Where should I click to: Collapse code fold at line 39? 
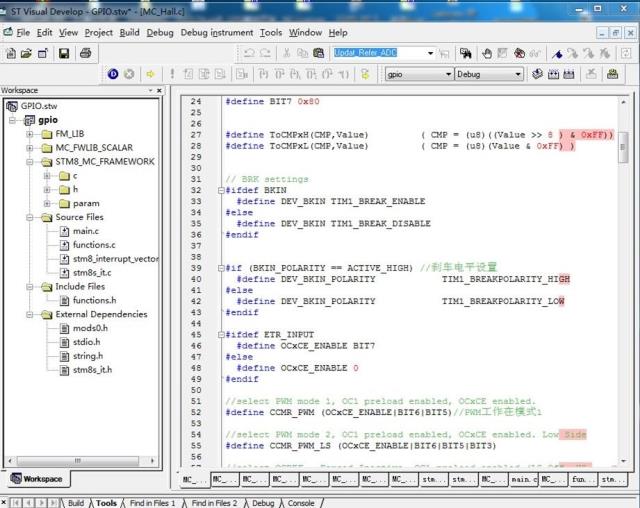pos(221,268)
